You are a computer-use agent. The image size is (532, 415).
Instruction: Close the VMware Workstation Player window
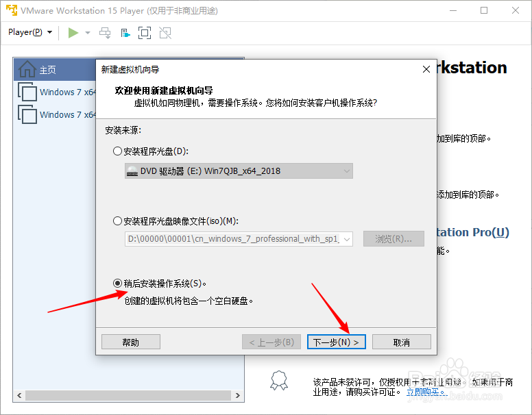point(516,10)
